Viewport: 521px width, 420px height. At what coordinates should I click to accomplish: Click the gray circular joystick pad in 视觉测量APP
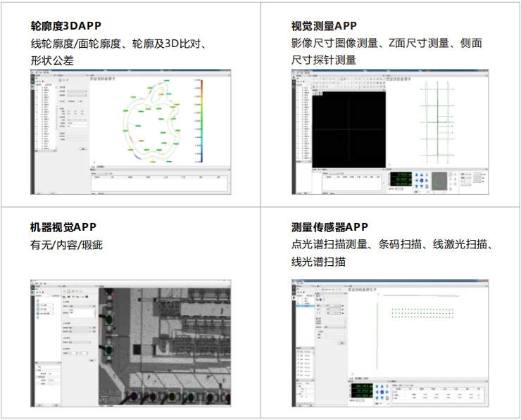coord(439,181)
